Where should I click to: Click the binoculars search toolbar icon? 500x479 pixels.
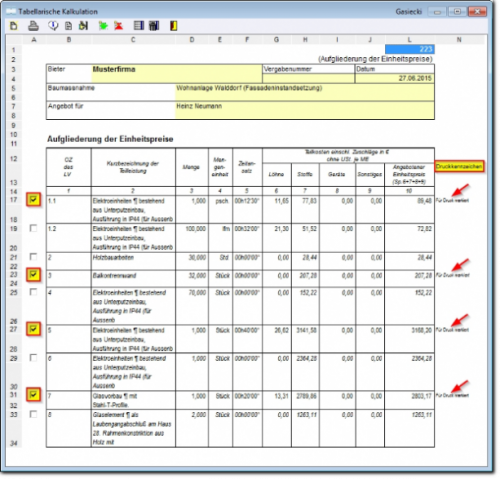click(x=83, y=26)
